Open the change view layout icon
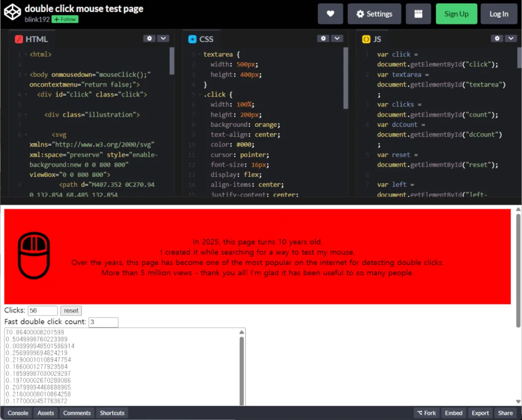 pos(419,14)
